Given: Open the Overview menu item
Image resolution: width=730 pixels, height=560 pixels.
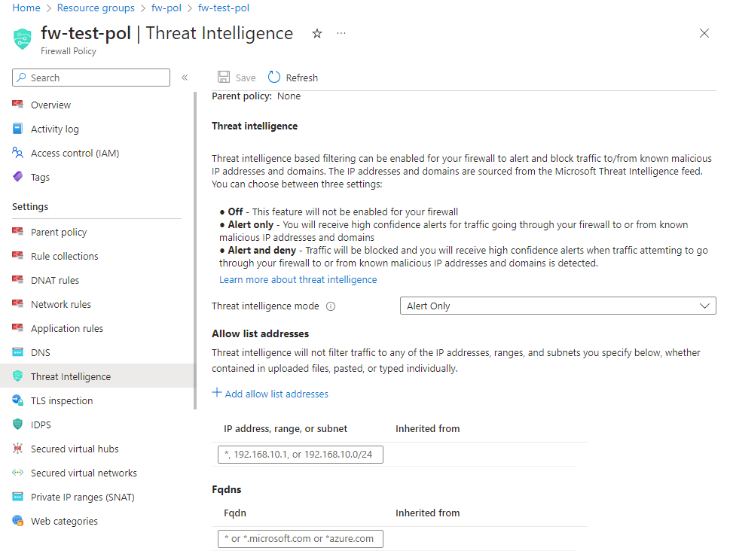Looking at the screenshot, I should (50, 105).
